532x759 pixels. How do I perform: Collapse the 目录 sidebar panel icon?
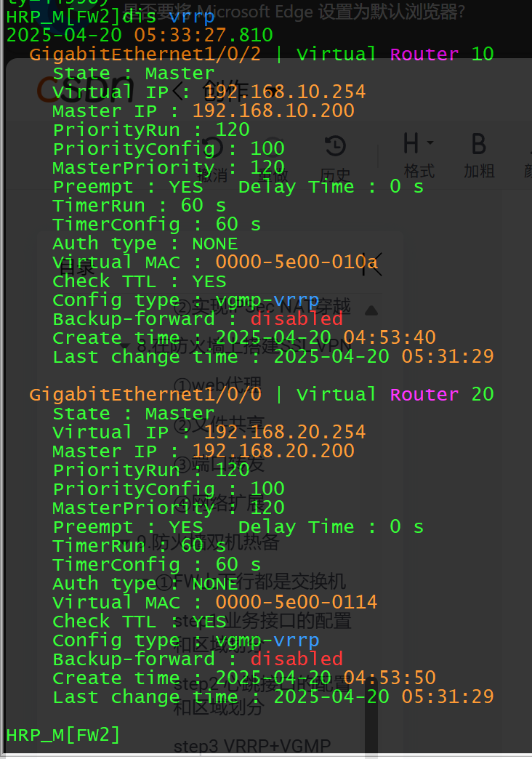click(x=373, y=265)
